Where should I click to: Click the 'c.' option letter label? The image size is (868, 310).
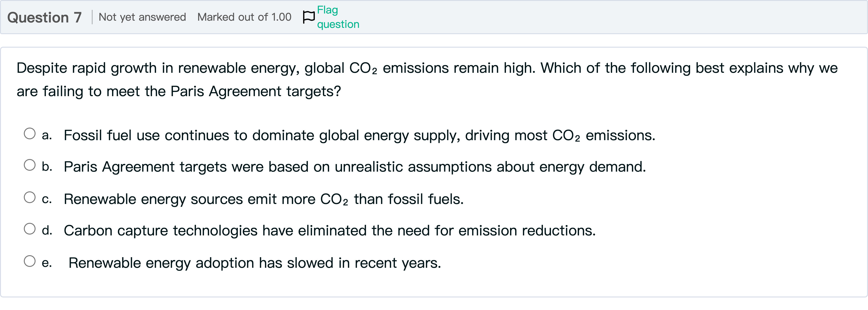tap(47, 199)
